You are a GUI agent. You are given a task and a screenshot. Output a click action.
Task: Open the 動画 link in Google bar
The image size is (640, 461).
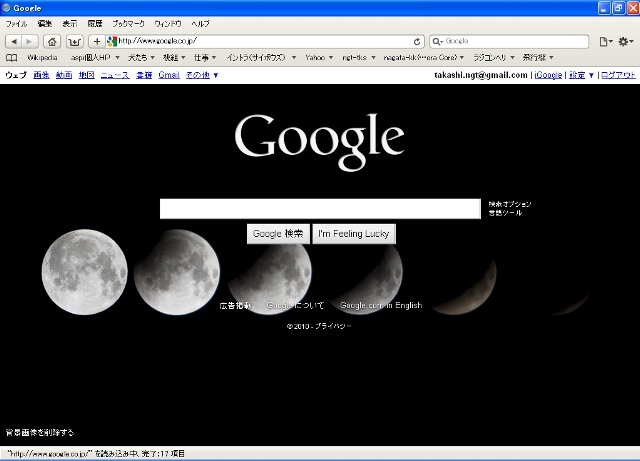coord(64,75)
